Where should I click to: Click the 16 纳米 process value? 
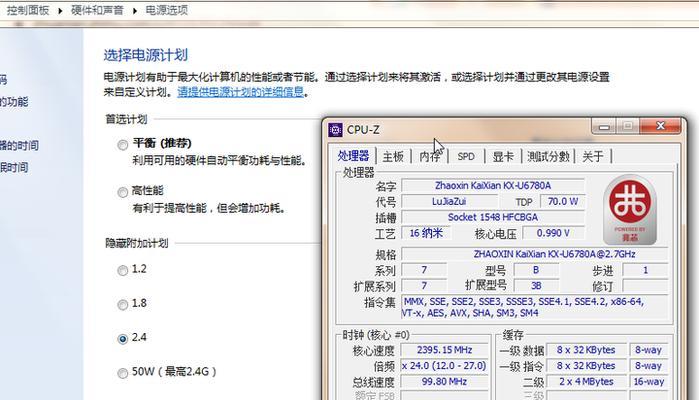(426, 233)
